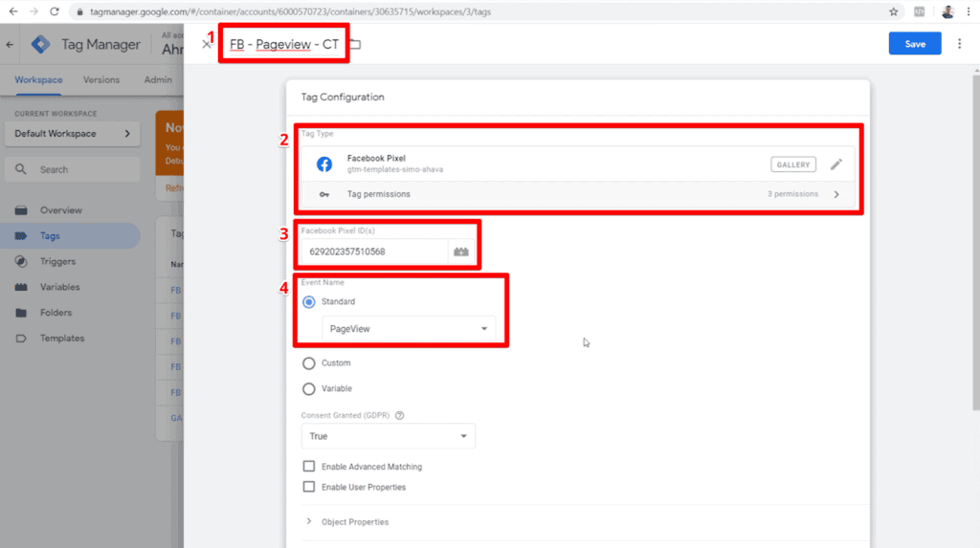Image resolution: width=980 pixels, height=548 pixels.
Task: Open the Consent Granted True dropdown
Action: (389, 436)
